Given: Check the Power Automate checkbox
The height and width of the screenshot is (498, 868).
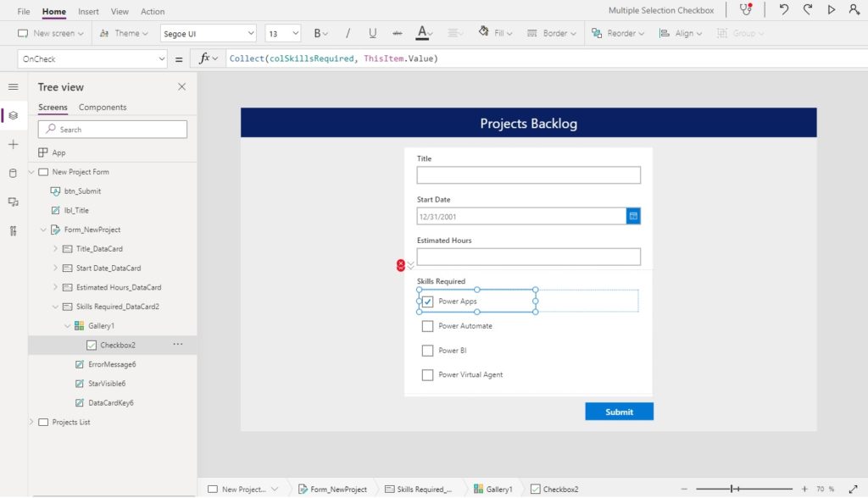Looking at the screenshot, I should point(428,326).
